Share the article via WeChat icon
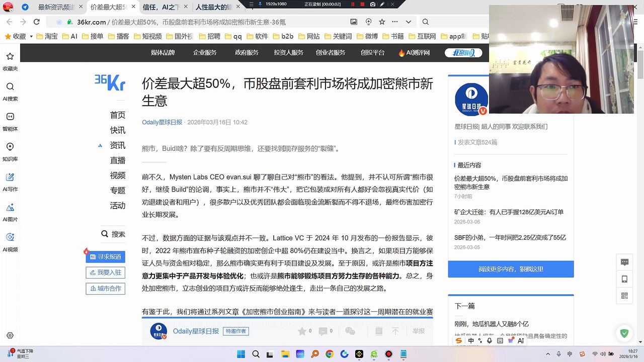The width and height of the screenshot is (644, 362). [350, 331]
